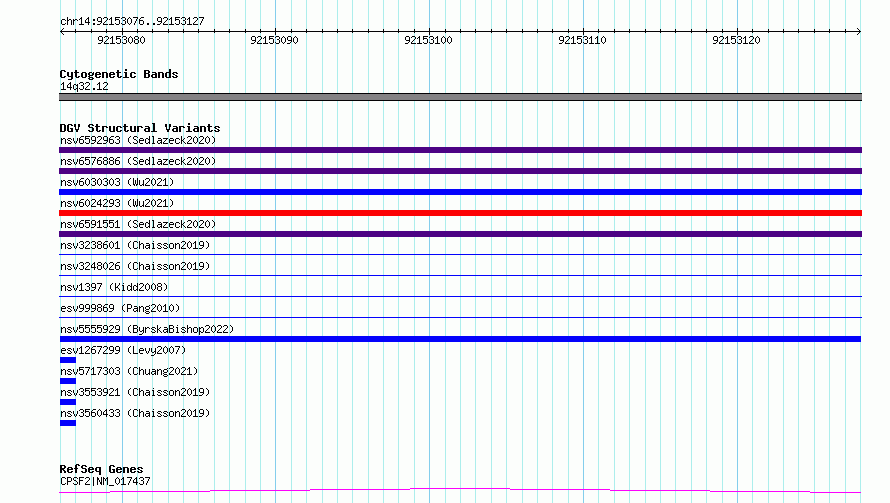
Task: Select variant nsv6024293 (Wu2021) label
Action: click(117, 203)
